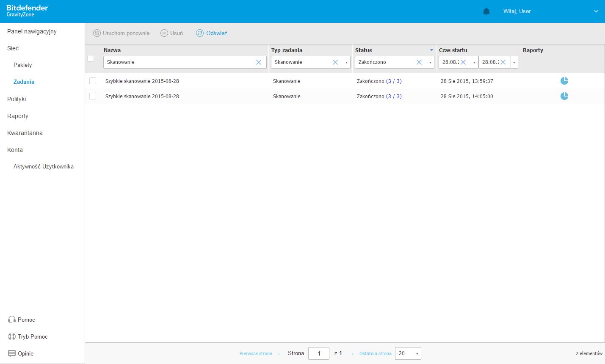Click the Usuń button label
Viewport: 605px width, 364px height.
point(177,33)
